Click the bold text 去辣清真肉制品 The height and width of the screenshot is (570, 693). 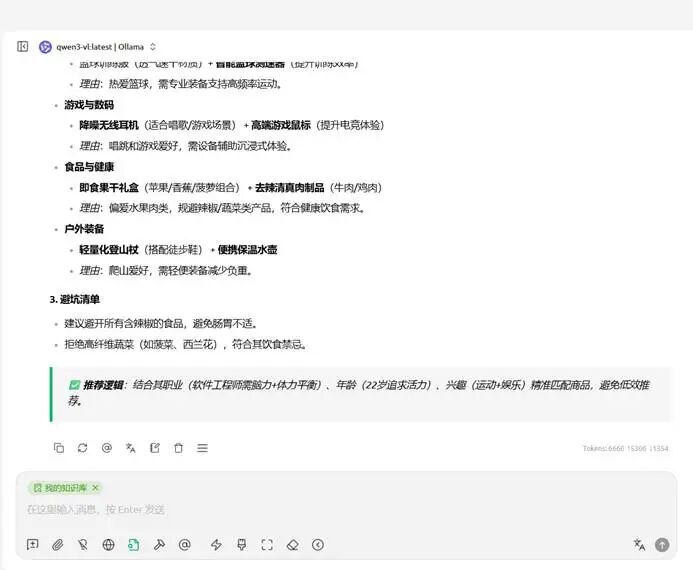click(x=289, y=187)
